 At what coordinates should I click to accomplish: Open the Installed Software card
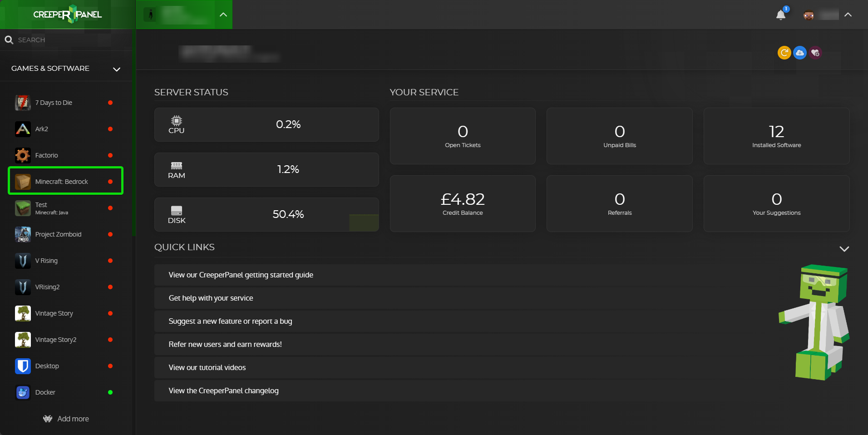coord(776,136)
